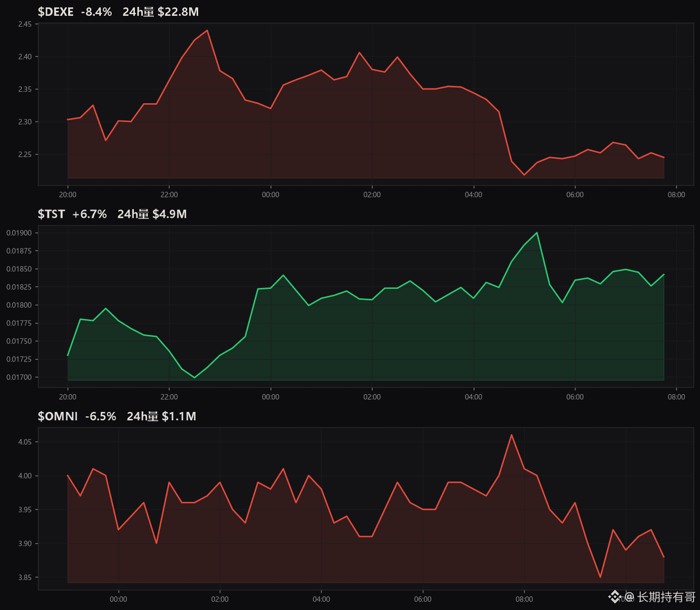Select the 4.00 price axis label
Image resolution: width=700 pixels, height=610 pixels.
coord(25,476)
